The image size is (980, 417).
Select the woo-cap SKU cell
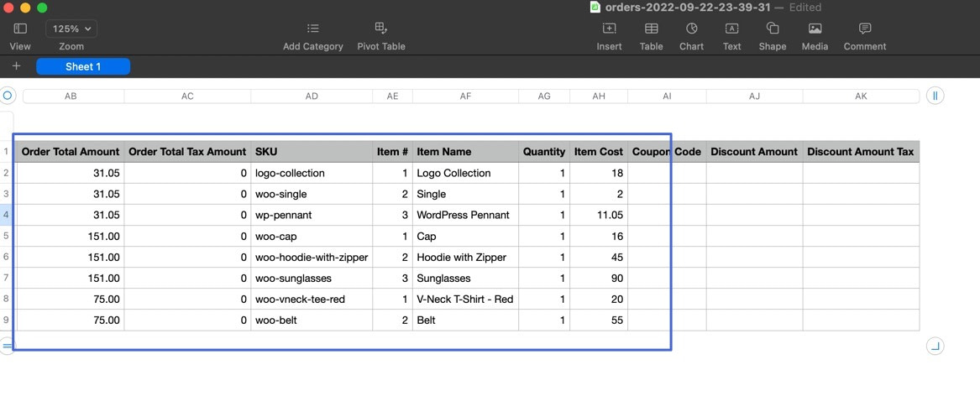point(312,236)
